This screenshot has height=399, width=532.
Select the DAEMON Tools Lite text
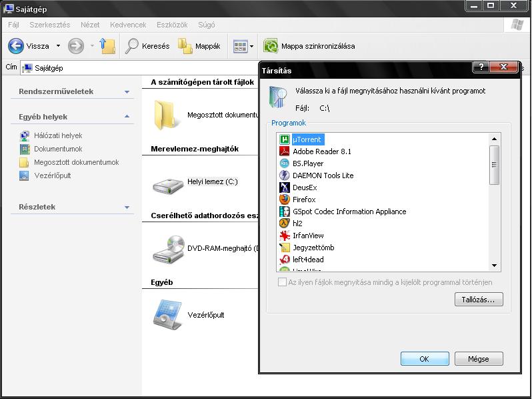323,175
